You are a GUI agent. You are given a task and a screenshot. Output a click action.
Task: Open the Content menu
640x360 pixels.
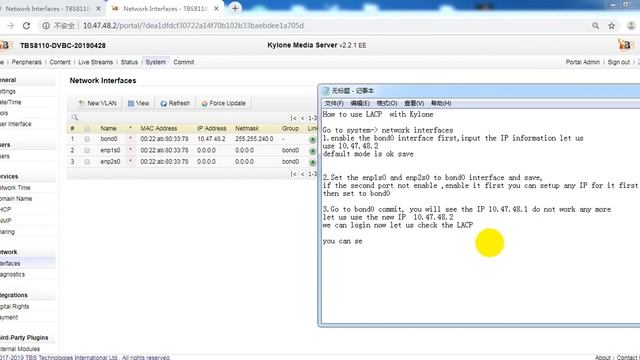[x=60, y=62]
